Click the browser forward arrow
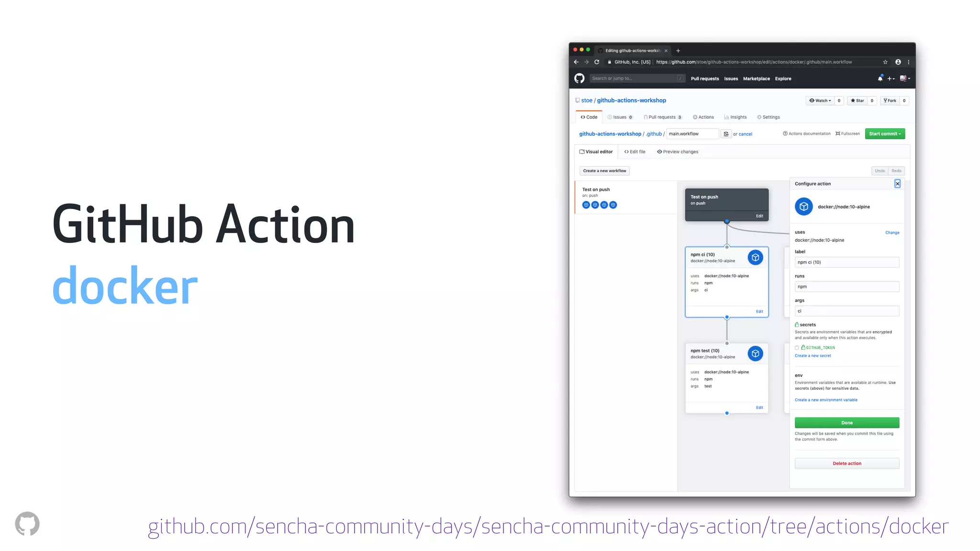The image size is (980, 551). coord(586,62)
